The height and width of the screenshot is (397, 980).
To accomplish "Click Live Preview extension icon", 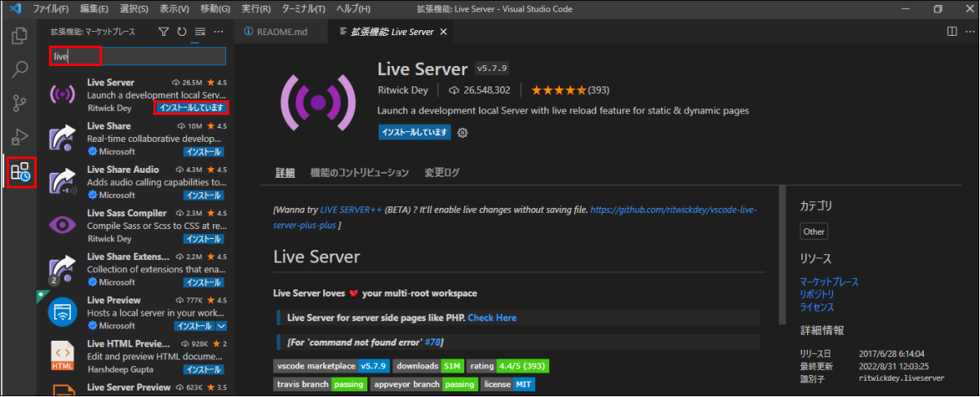I will (63, 313).
